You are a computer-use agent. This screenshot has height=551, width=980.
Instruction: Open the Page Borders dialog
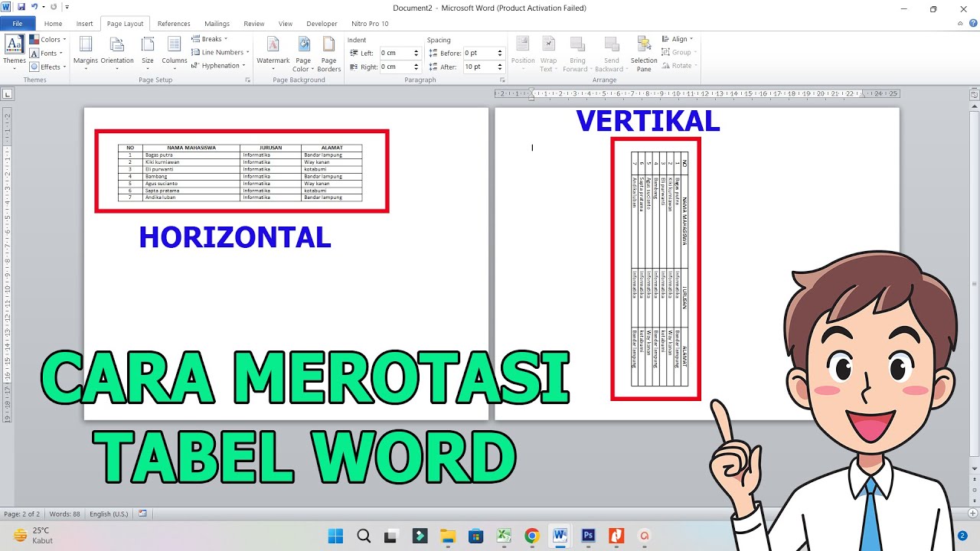(x=329, y=54)
